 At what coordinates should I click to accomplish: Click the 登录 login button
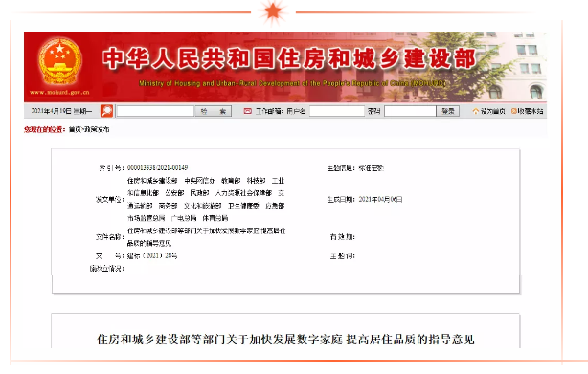click(448, 111)
